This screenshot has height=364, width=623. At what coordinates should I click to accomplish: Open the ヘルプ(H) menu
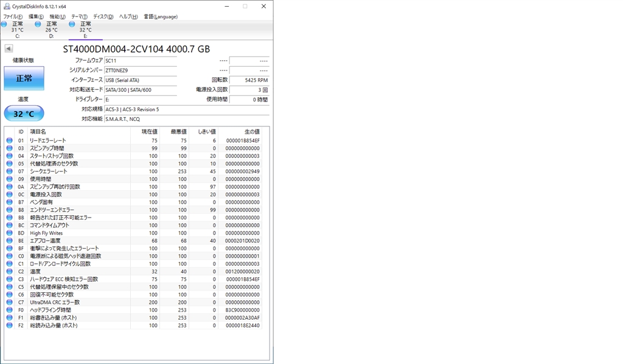[128, 16]
